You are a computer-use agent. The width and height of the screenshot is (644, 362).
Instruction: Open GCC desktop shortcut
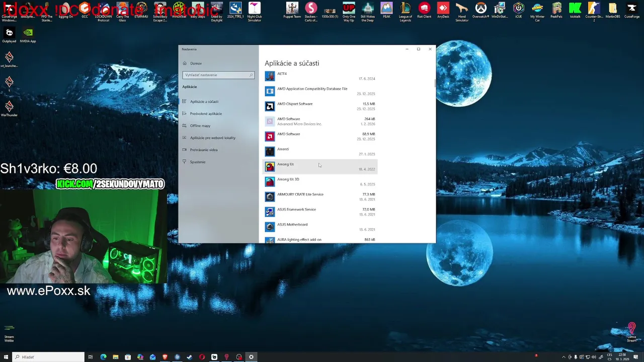point(85,11)
